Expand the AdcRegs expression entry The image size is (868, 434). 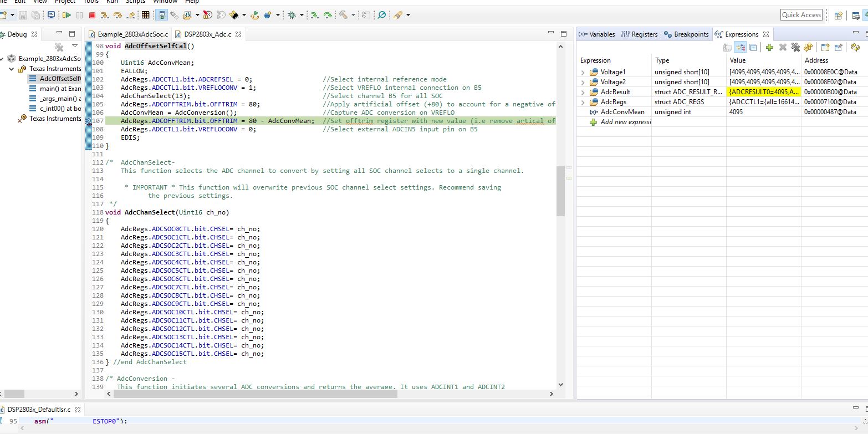tap(582, 101)
